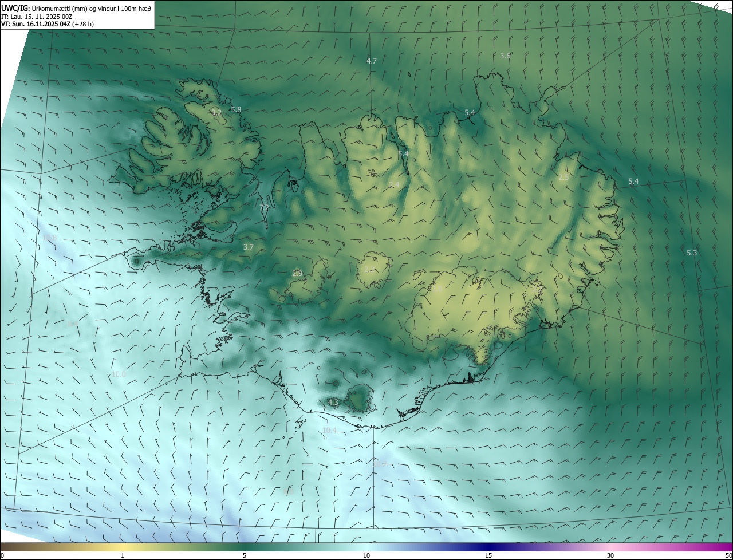Viewport: 733px width, 560px height.
Task: Click the 1 tick on the colorbar
Action: (123, 555)
